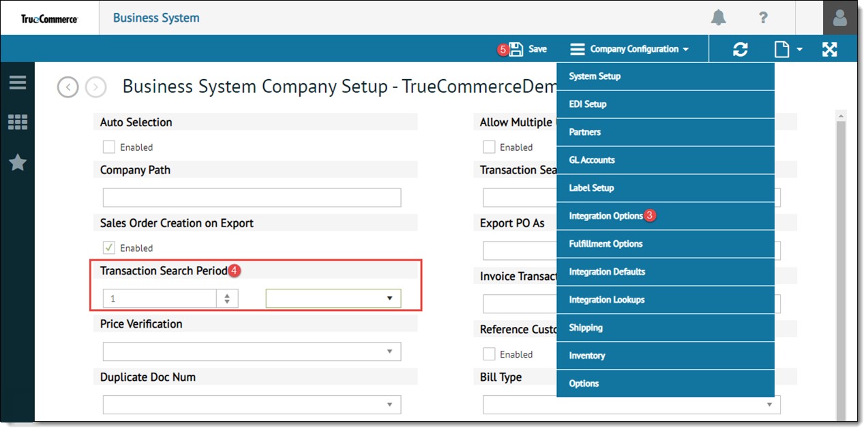Select Partners menu item
Image resolution: width=868 pixels, height=432 pixels.
pos(665,132)
